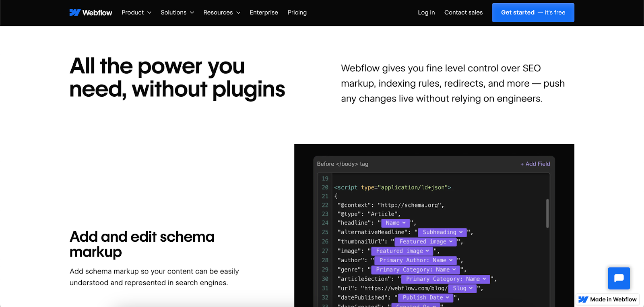Click the Webflow logo in the navbar

pyautogui.click(x=91, y=12)
